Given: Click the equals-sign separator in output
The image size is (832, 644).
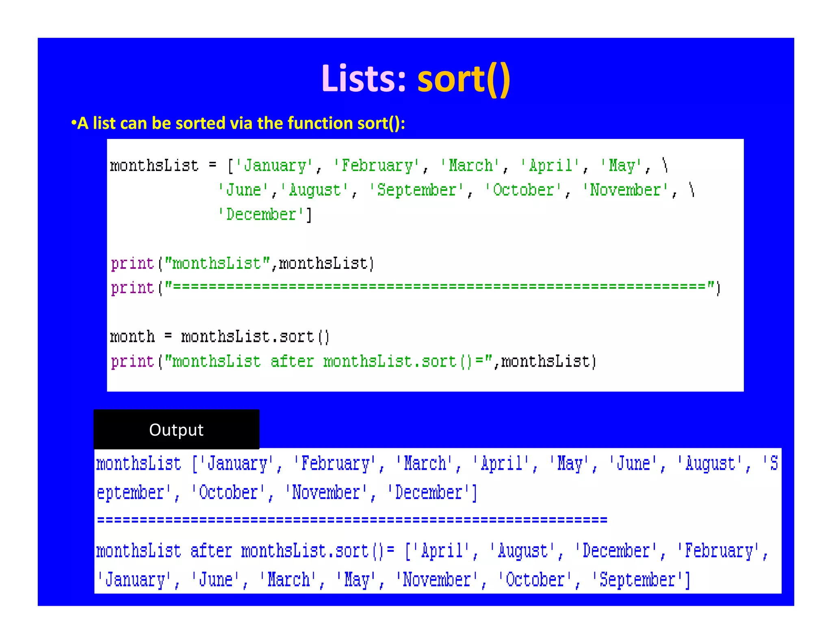Looking at the screenshot, I should [x=352, y=520].
